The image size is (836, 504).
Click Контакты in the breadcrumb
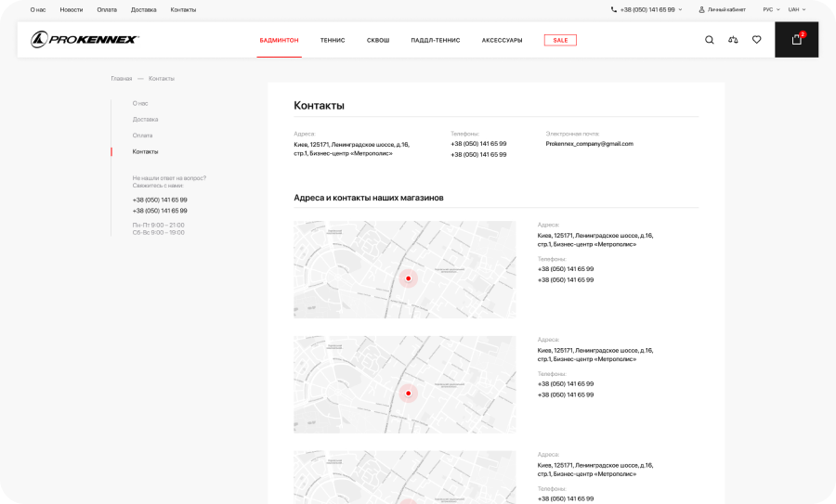coord(162,78)
